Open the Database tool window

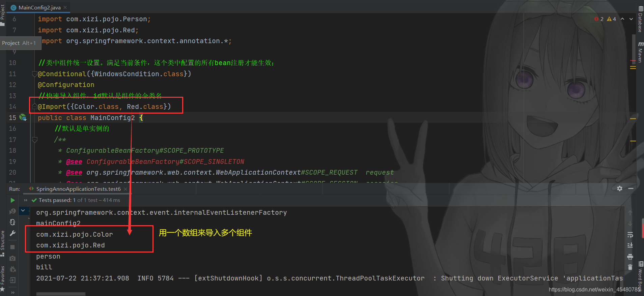tap(640, 20)
